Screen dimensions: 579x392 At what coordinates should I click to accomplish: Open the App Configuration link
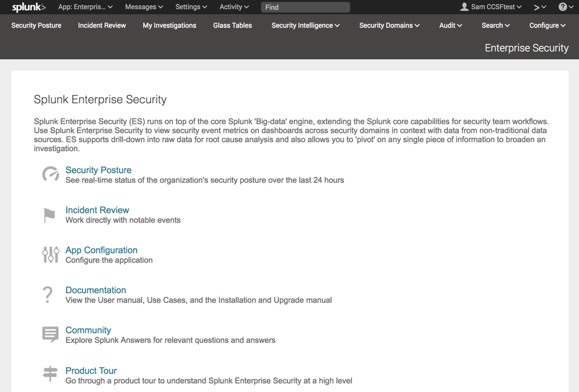[101, 250]
